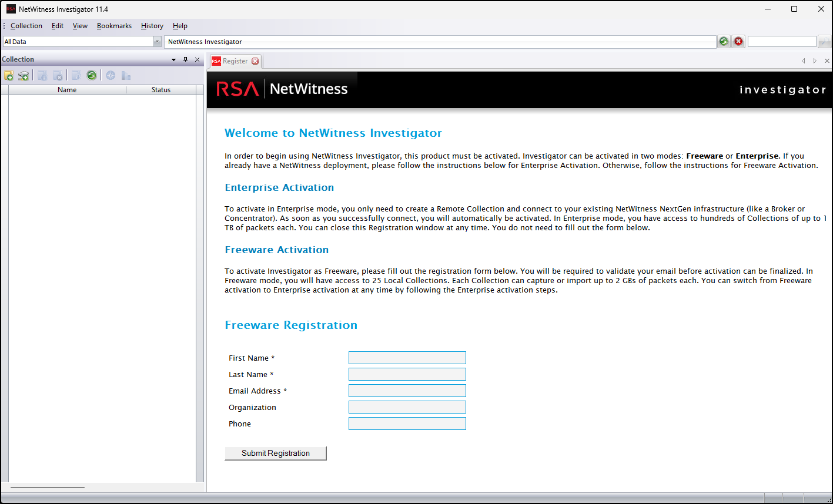The height and width of the screenshot is (504, 833).
Task: Click the First Name input field
Action: tap(407, 358)
